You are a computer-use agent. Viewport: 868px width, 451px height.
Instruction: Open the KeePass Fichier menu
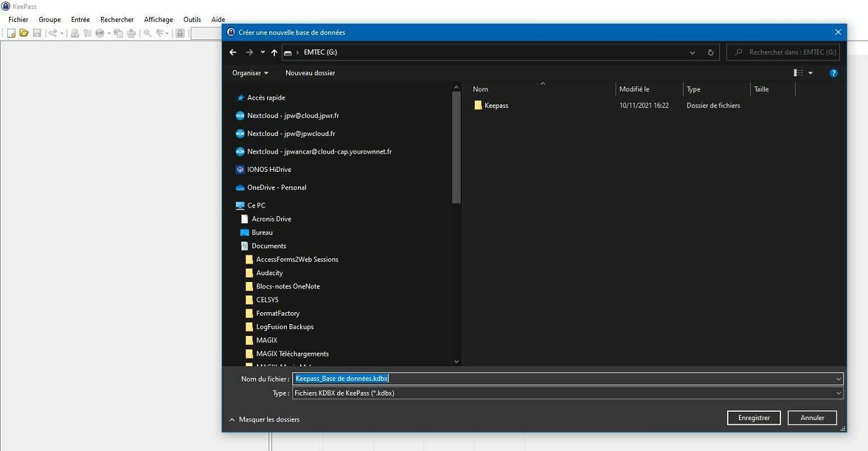(18, 20)
